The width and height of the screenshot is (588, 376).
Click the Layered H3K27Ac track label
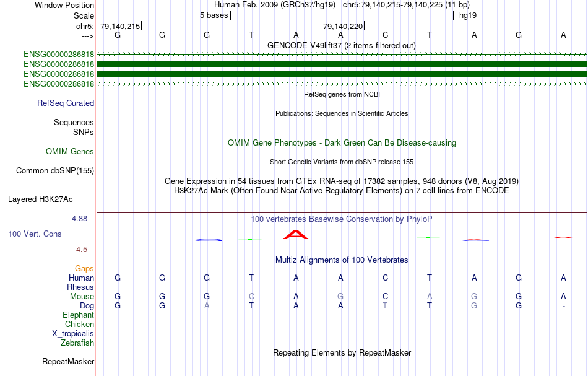click(40, 199)
